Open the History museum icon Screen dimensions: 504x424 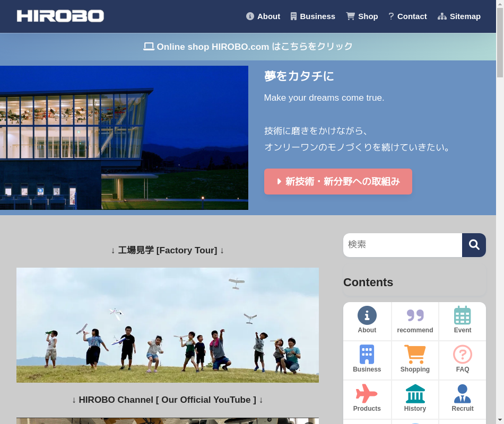click(415, 394)
